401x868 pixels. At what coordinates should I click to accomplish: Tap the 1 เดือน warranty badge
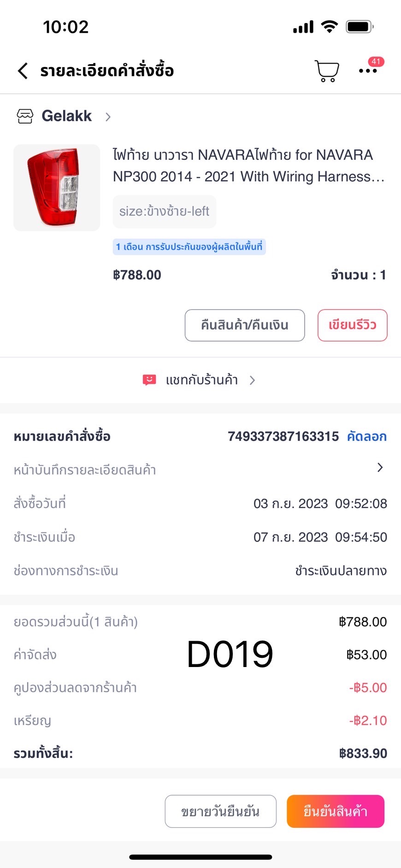tap(189, 247)
